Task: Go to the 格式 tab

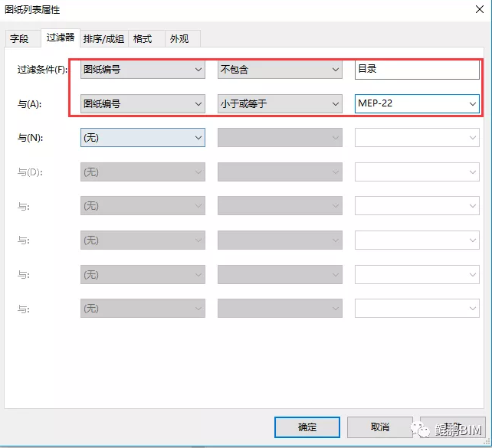Action: click(x=143, y=38)
